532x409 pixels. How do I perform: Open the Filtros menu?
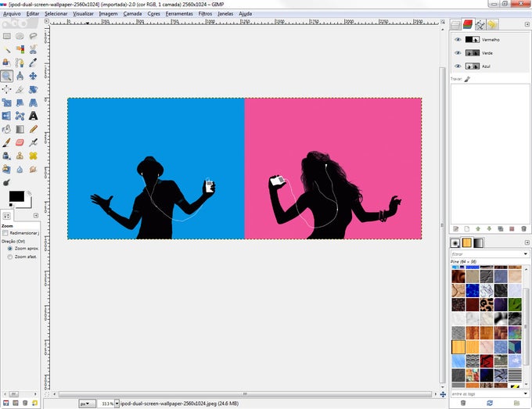[205, 14]
